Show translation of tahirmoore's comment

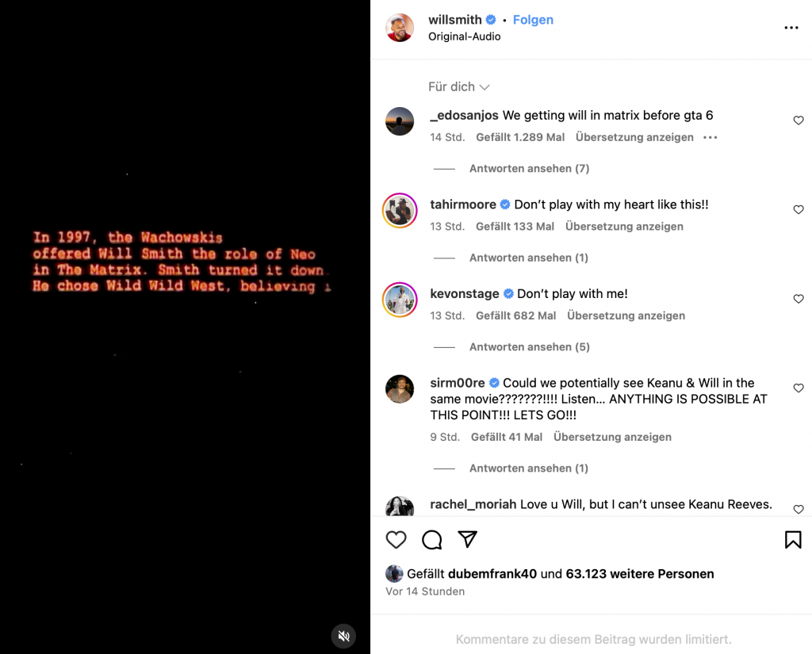coord(624,226)
